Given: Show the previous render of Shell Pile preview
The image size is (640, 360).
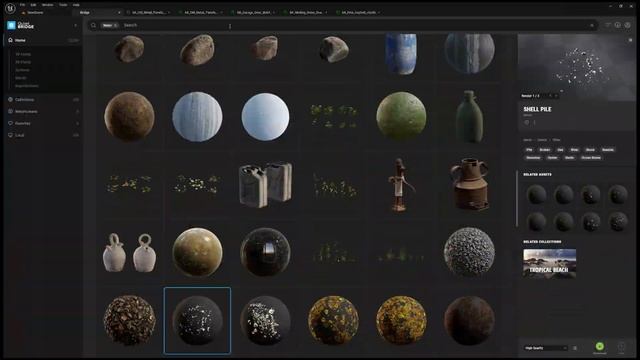Looking at the screenshot, I should [x=550, y=96].
